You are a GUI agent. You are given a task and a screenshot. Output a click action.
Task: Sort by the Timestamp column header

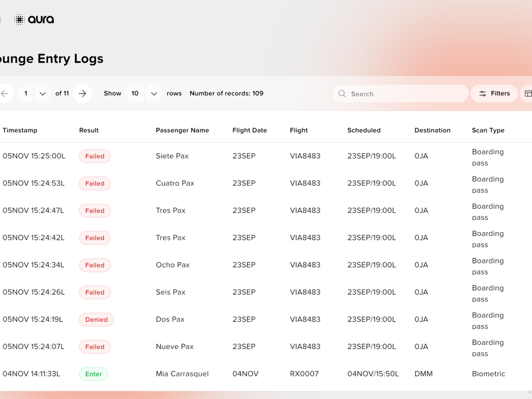[x=20, y=130]
